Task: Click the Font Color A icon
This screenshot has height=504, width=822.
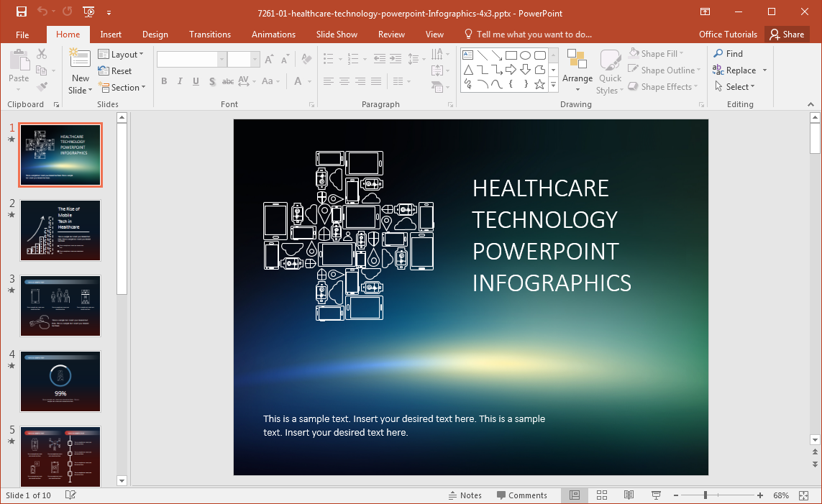Action: tap(298, 81)
